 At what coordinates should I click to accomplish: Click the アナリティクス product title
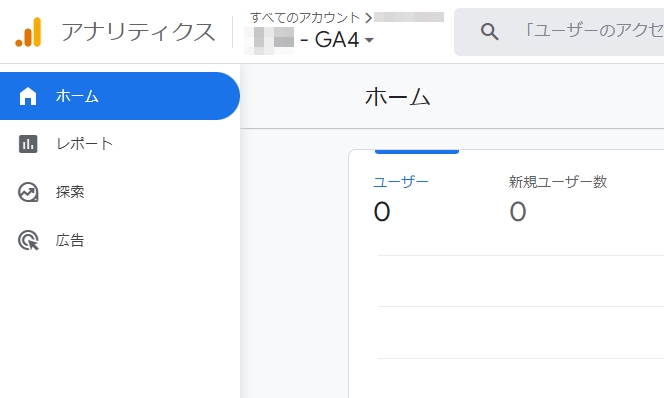point(138,32)
